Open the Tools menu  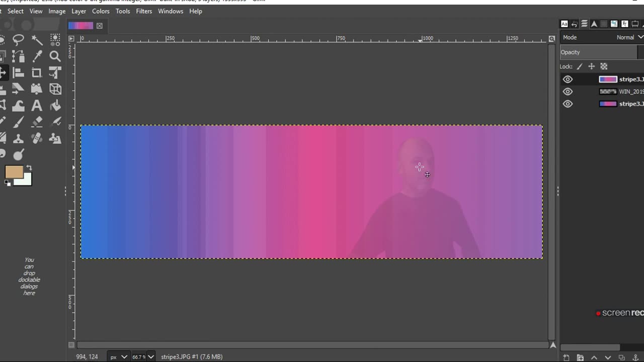123,11
